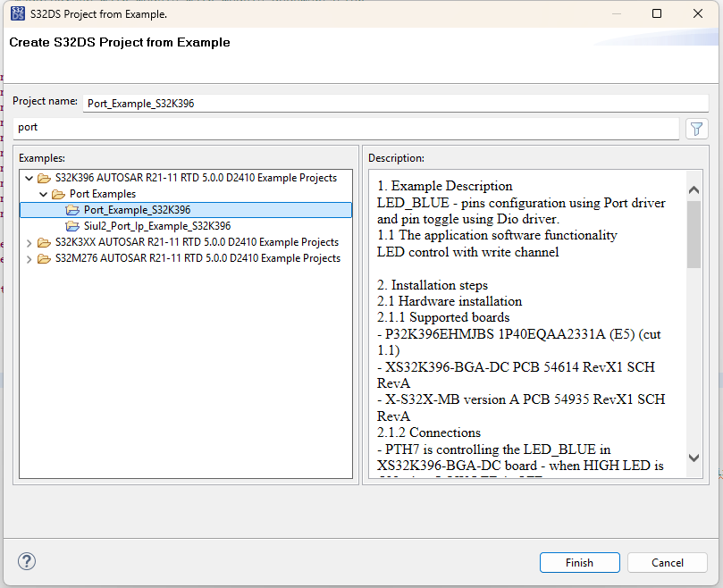
Task: Select the Port_Example_S32K396 example
Action: tap(139, 210)
